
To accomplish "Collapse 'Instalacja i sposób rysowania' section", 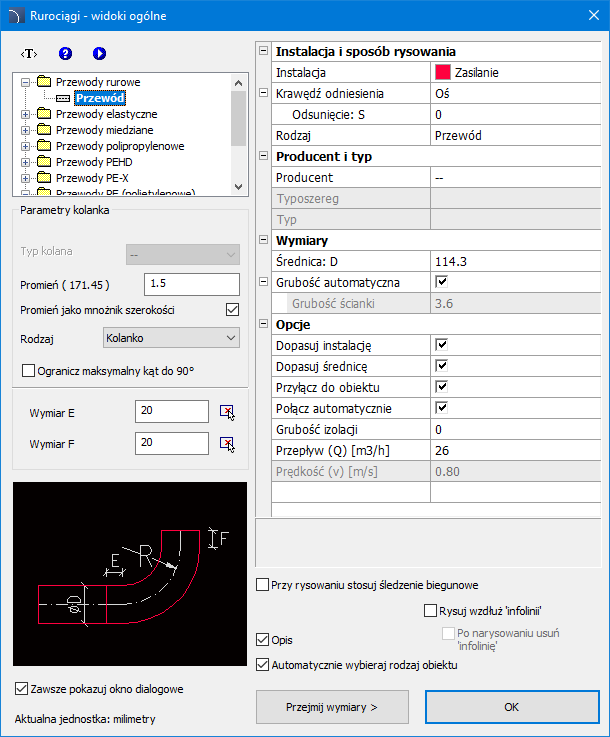I will (264, 51).
